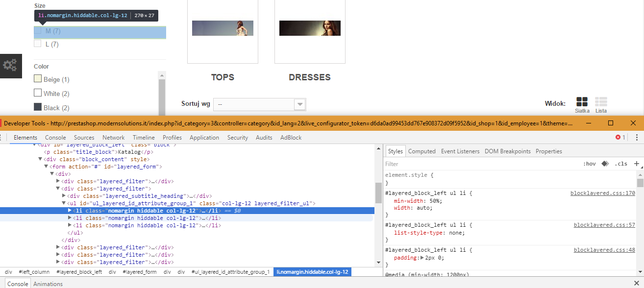
Task: Switch to list view (Lista) icon
Action: [x=601, y=102]
